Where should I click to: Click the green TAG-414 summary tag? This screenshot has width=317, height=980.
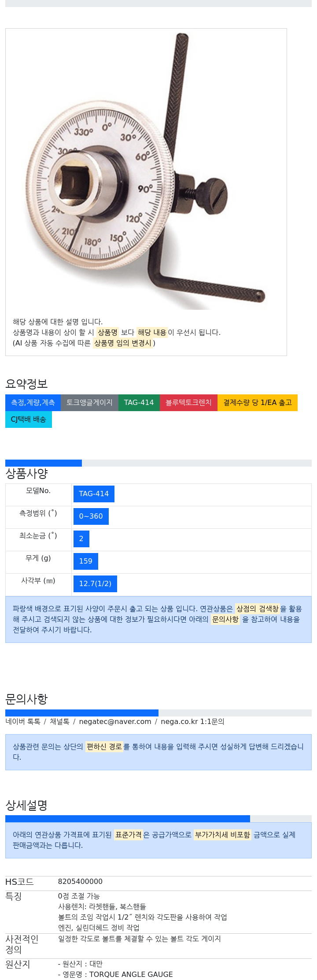coord(139,403)
